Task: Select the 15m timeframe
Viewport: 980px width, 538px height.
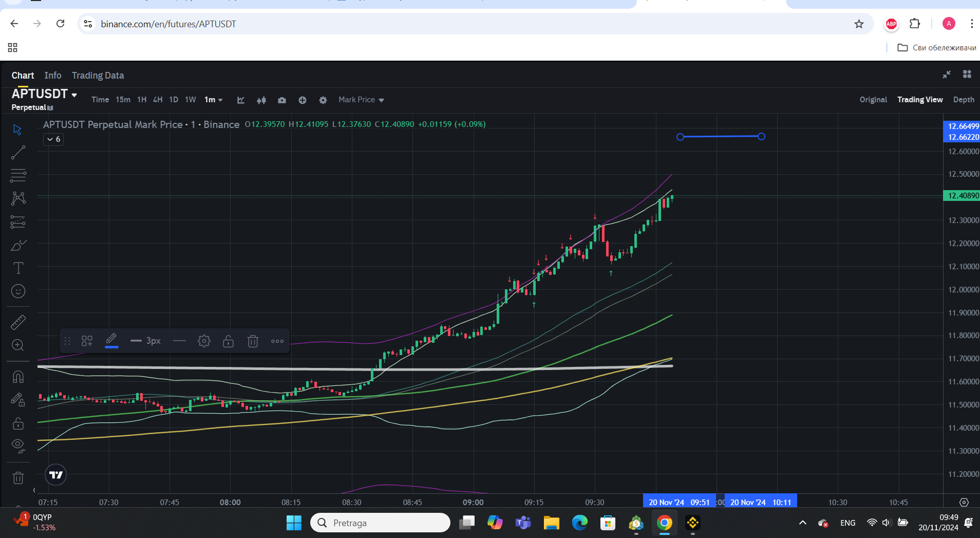Action: coord(123,100)
